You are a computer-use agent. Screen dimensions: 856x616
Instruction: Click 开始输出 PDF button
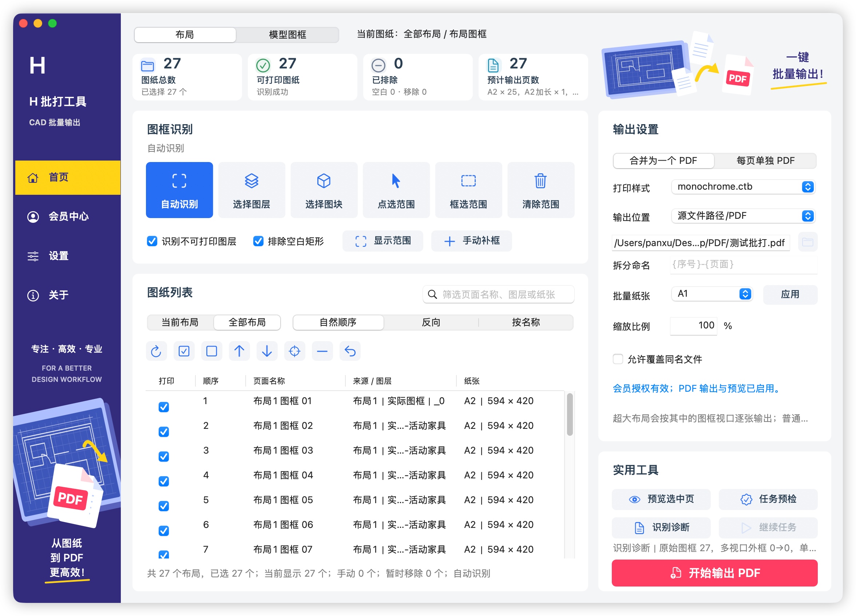714,573
